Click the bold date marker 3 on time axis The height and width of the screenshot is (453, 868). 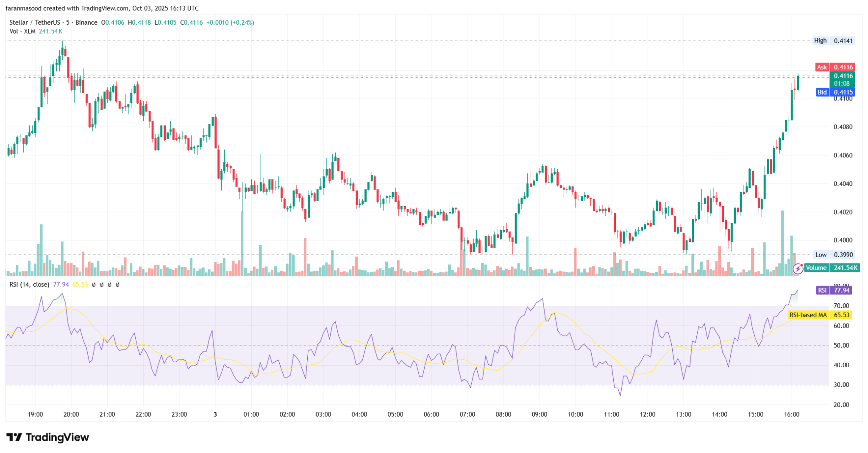(215, 414)
